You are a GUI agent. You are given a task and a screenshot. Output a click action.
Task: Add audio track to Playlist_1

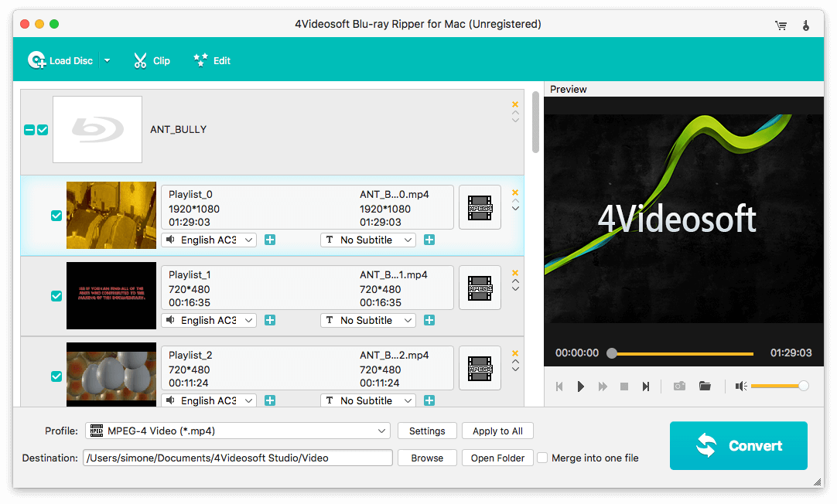tap(270, 320)
